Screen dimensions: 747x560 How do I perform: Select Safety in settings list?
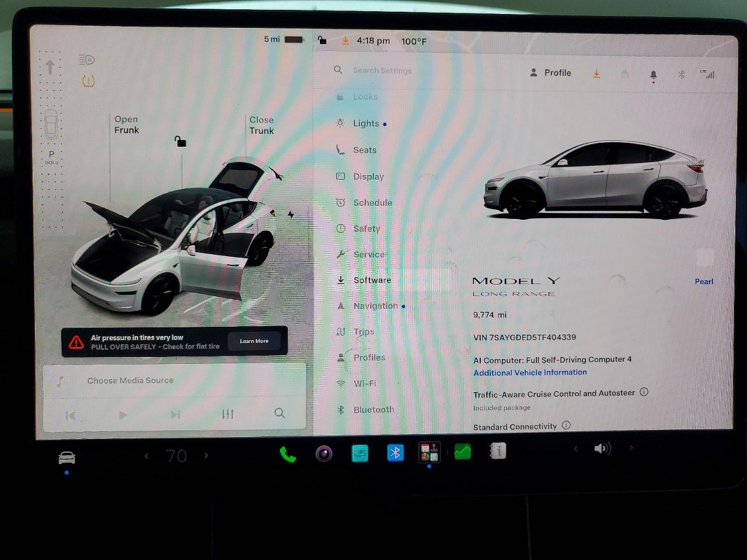[x=366, y=229]
